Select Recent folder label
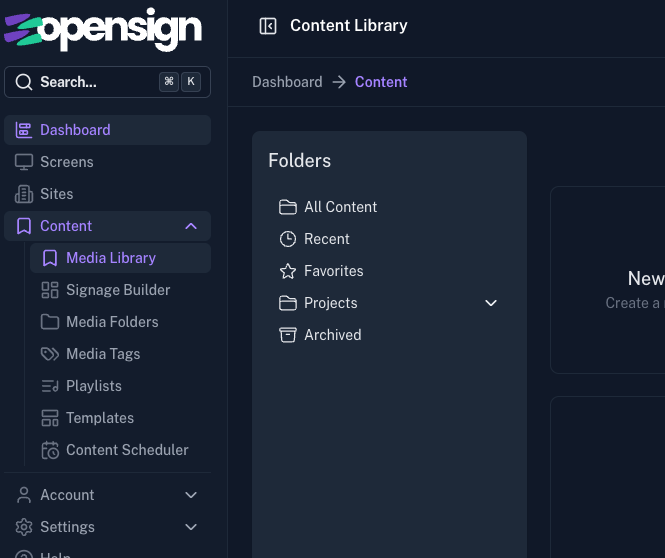665x558 pixels. point(327,239)
